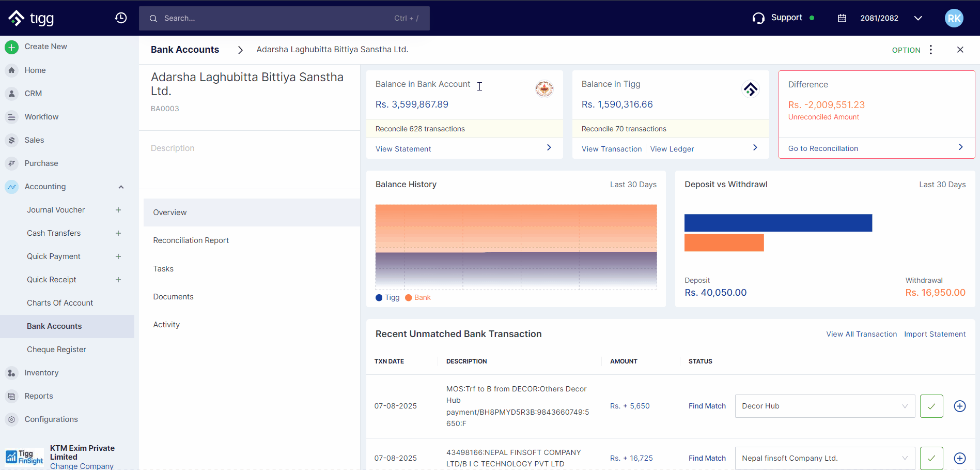Click Import Statement link

935,334
